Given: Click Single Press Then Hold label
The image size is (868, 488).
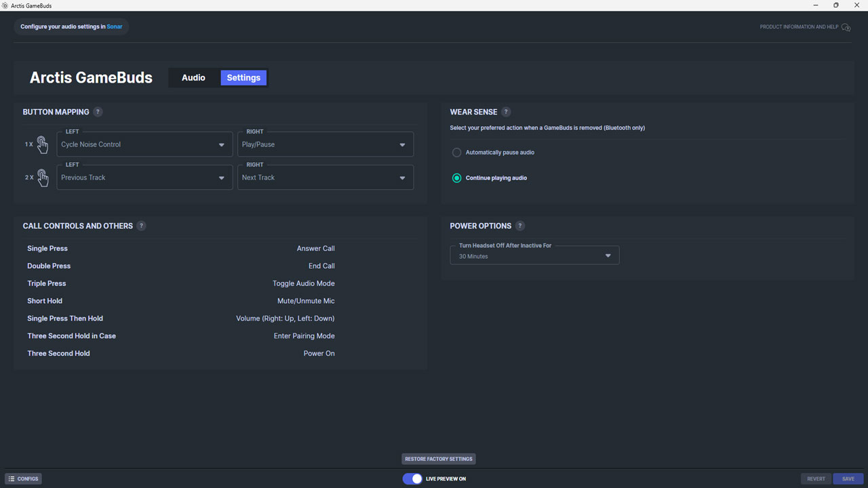Looking at the screenshot, I should click(x=65, y=319).
